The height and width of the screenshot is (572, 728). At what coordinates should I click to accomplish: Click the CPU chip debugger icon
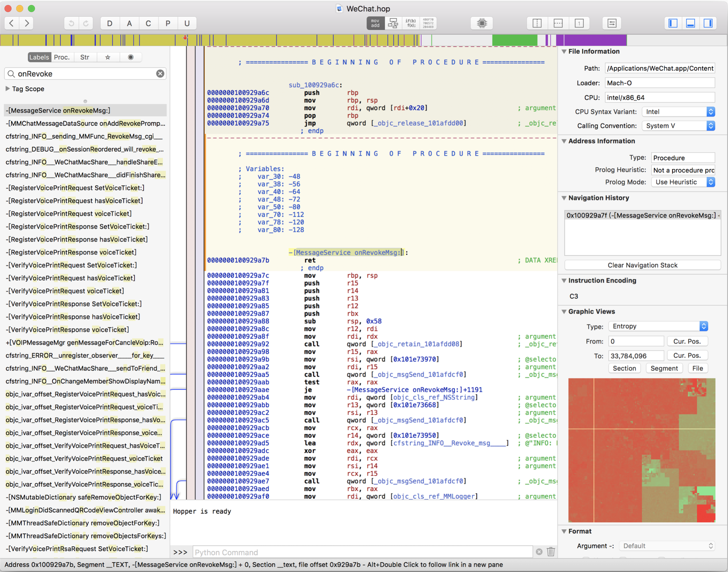tap(482, 23)
